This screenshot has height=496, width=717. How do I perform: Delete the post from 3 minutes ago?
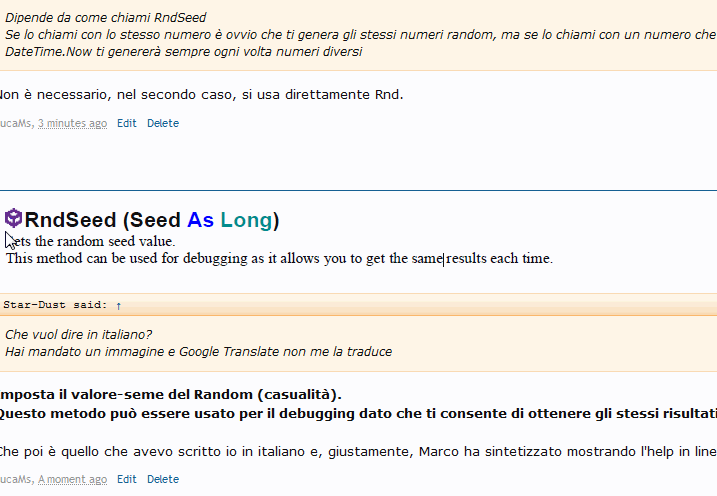pos(163,123)
